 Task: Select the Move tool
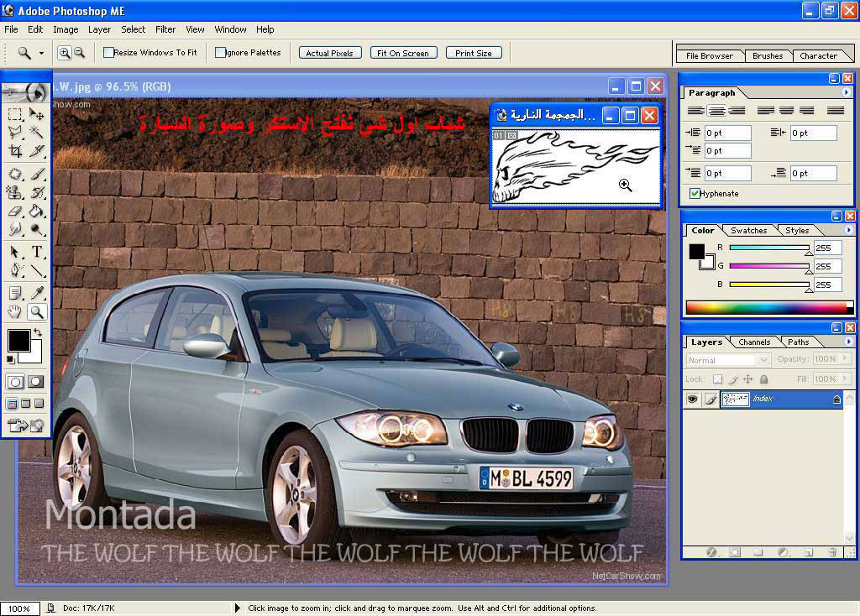tap(37, 114)
